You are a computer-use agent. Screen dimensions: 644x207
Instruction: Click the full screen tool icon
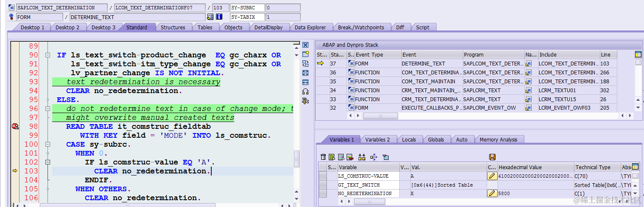[305, 73]
